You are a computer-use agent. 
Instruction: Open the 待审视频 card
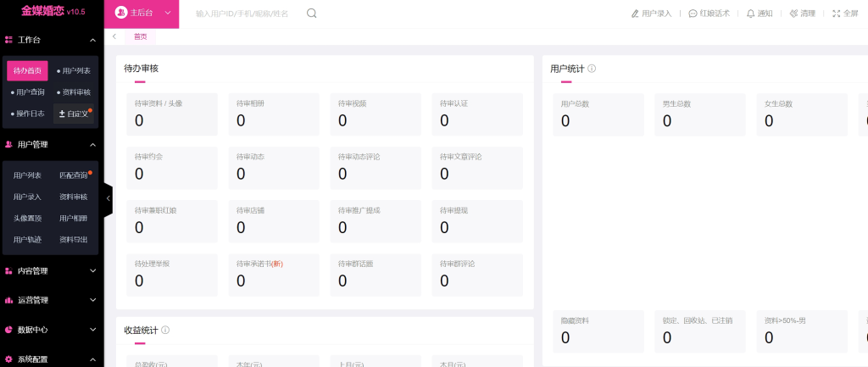pos(376,114)
